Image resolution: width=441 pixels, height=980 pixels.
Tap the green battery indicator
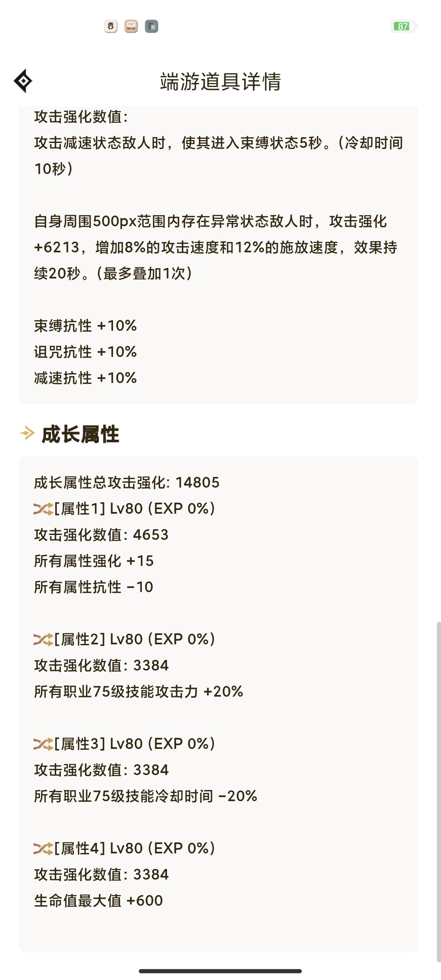coord(403,26)
